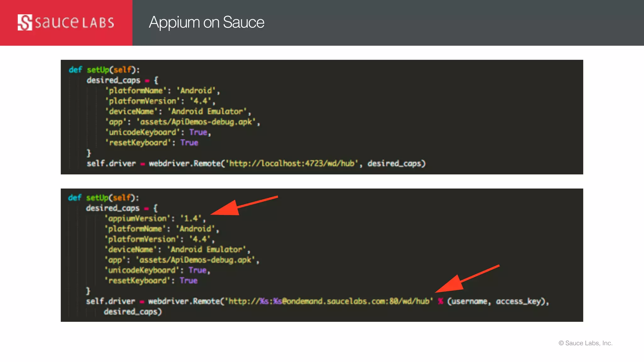Click 'deviceName': 'Android Emulator' in bottom block
This screenshot has height=362, width=644.
177,250
